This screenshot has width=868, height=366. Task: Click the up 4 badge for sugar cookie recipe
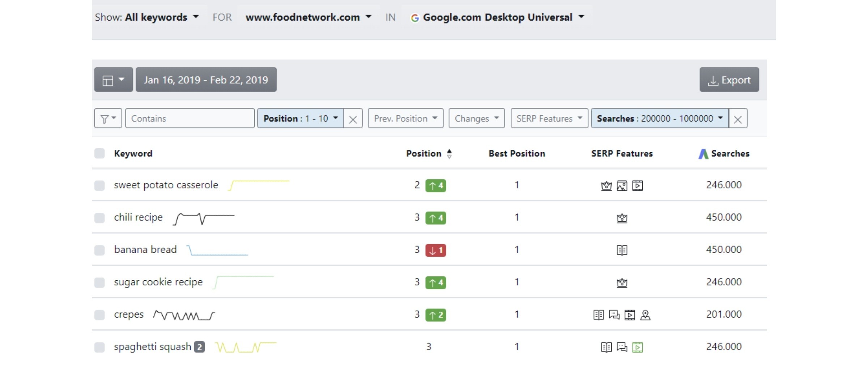[x=435, y=282]
